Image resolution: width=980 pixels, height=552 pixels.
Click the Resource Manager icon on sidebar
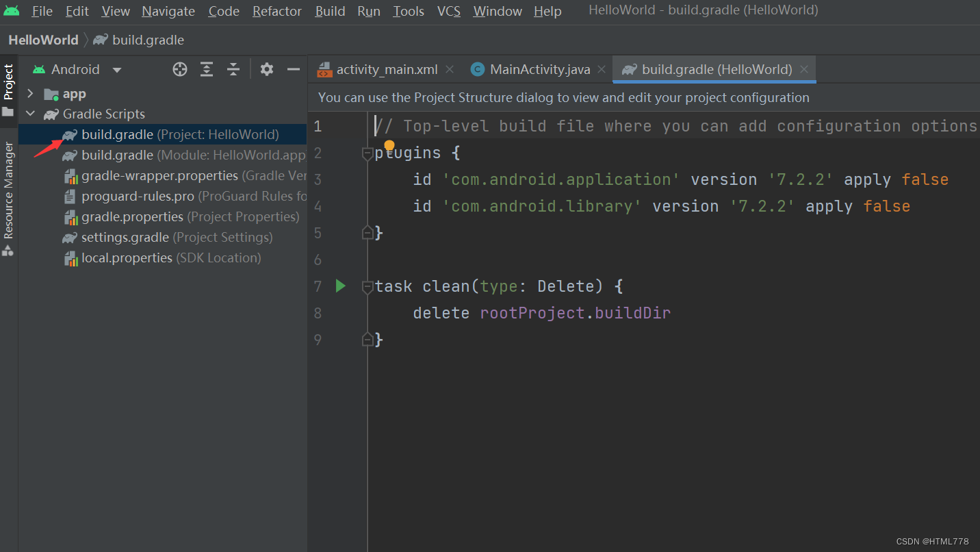coord(8,251)
